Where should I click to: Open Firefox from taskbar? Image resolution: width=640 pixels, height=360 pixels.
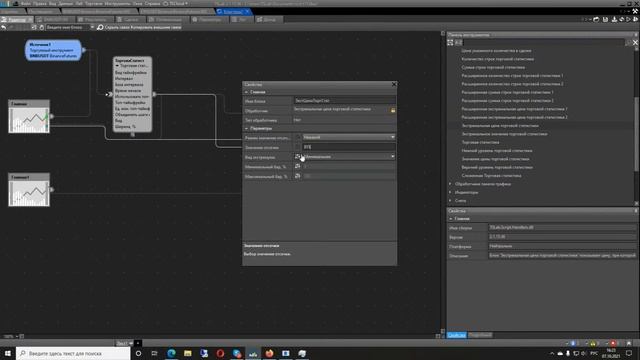pos(269,353)
